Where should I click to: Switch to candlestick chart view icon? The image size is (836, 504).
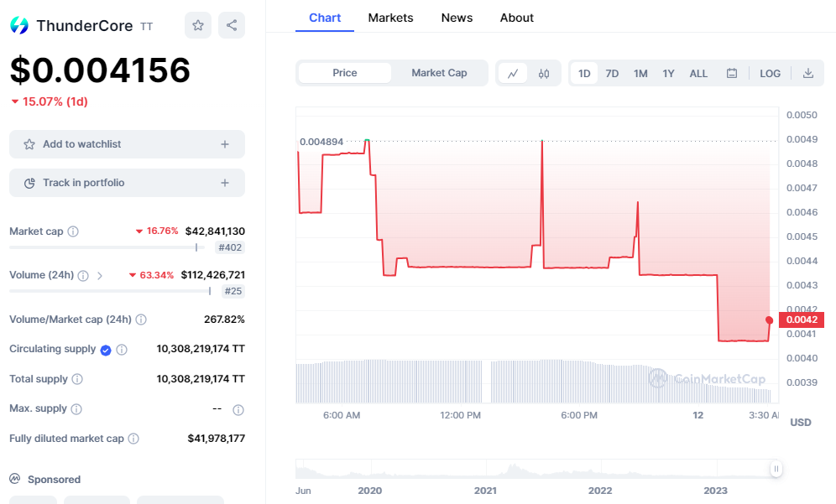(544, 74)
